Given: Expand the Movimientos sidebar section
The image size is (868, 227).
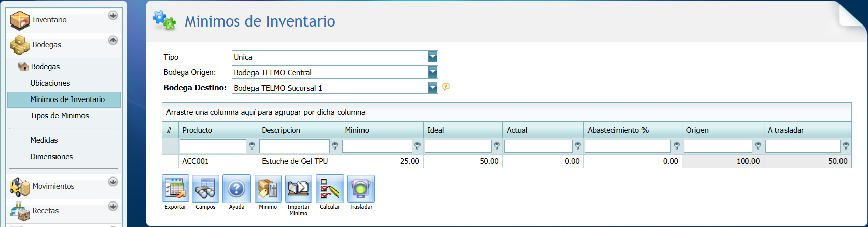Looking at the screenshot, I should 113,182.
